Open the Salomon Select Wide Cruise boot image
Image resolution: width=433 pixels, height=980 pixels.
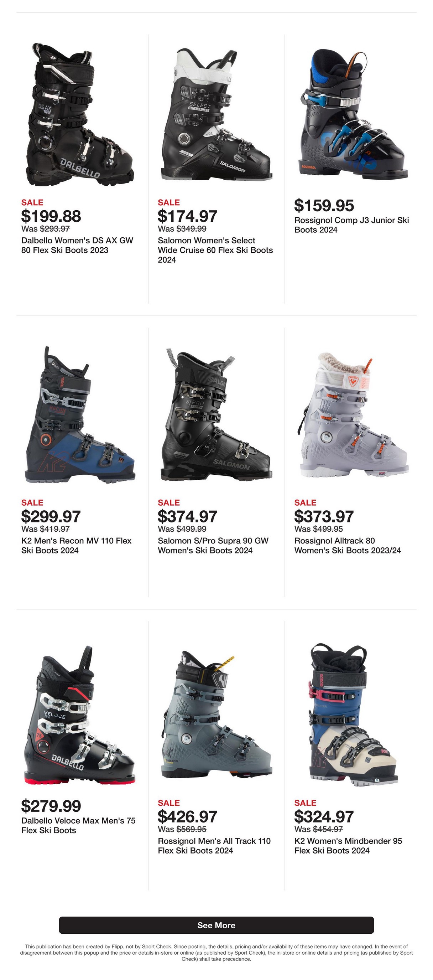217,114
